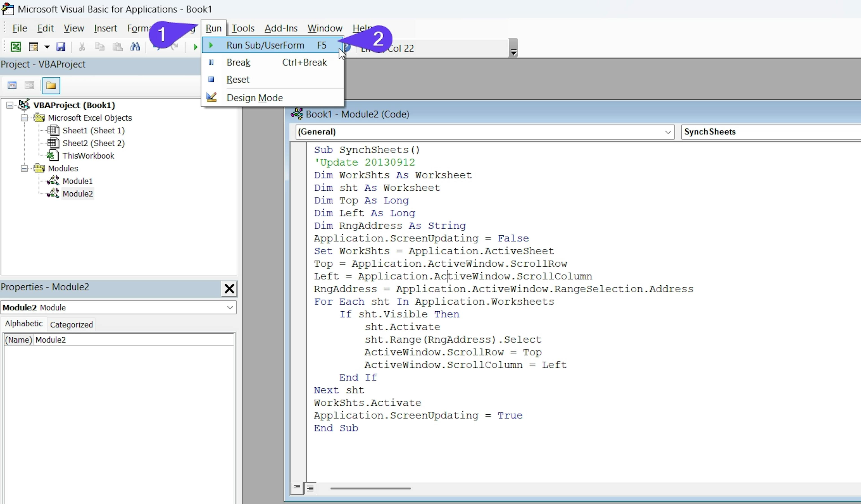861x504 pixels.
Task: Select Module1 in project tree
Action: (x=78, y=181)
